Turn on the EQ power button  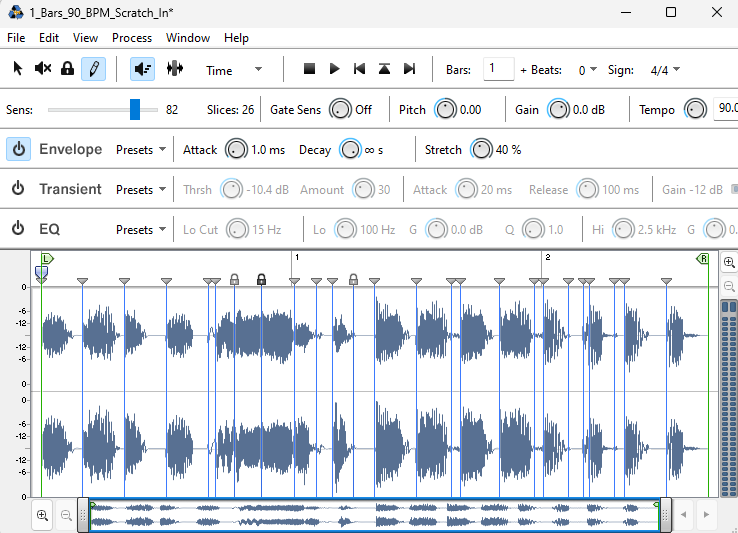[x=18, y=229]
